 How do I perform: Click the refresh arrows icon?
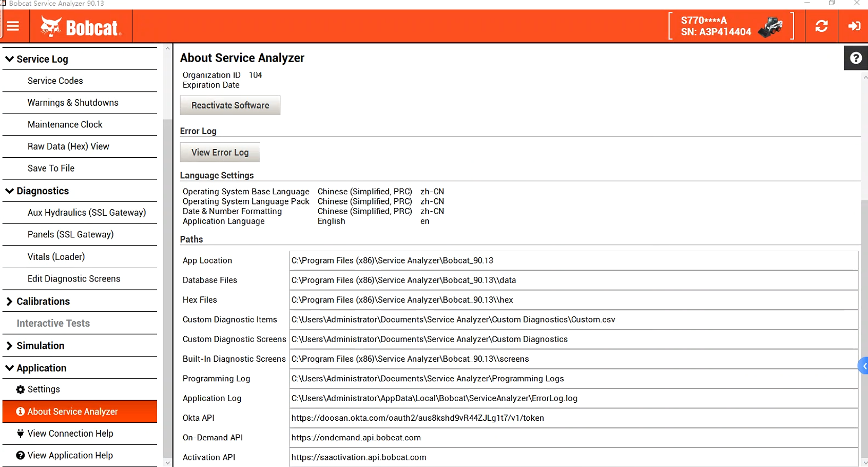point(821,26)
